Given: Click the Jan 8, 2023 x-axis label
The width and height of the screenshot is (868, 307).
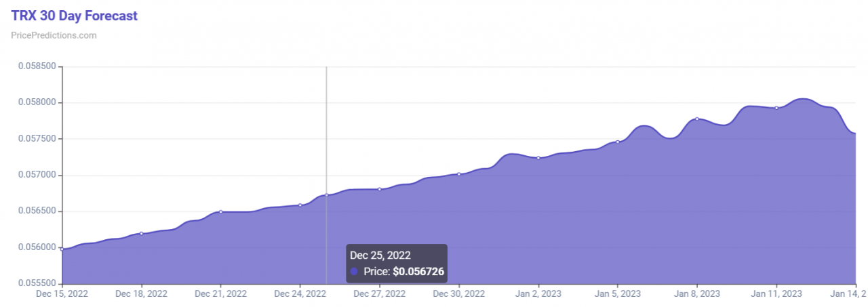Looking at the screenshot, I should pyautogui.click(x=696, y=294).
